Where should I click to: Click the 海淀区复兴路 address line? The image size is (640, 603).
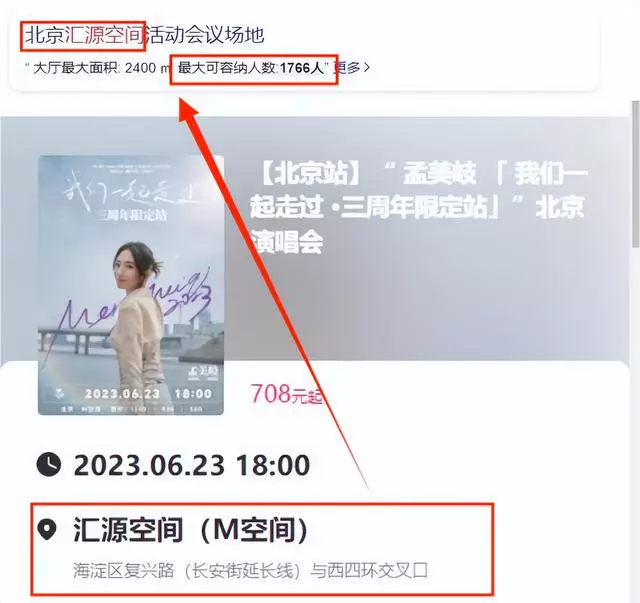(250, 570)
